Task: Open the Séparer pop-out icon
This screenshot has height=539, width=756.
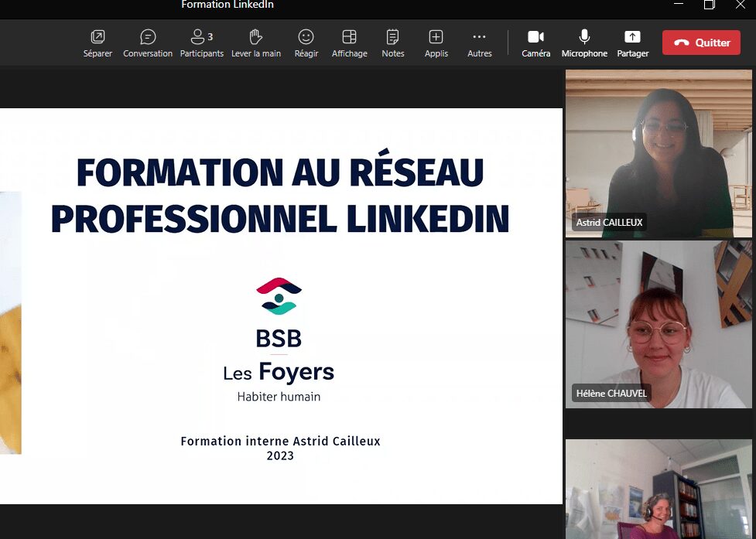Action: [97, 43]
